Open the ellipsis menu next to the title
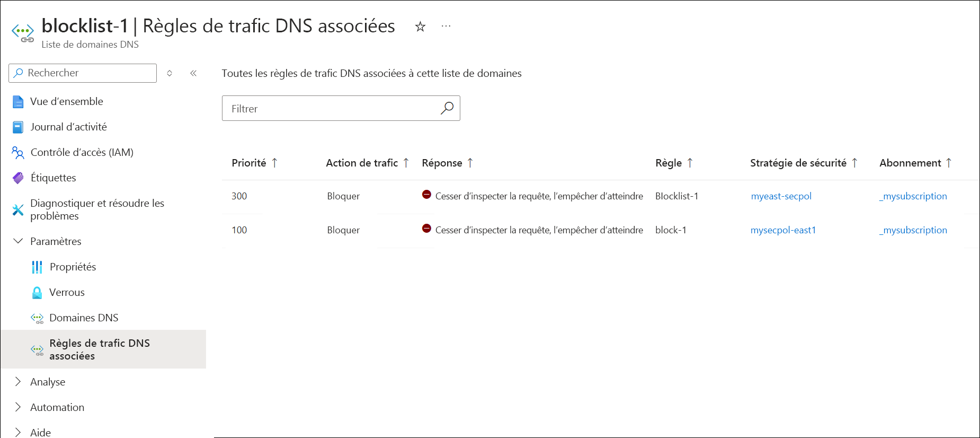This screenshot has width=980, height=438. pos(446,26)
